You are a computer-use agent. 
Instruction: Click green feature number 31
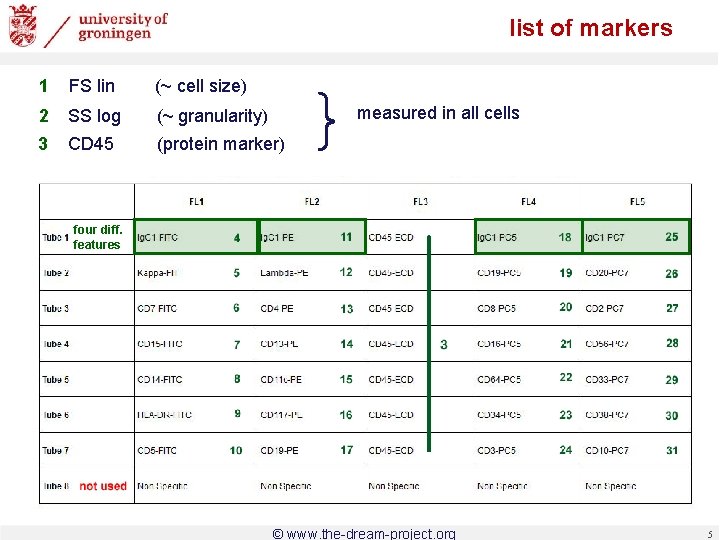[x=672, y=450]
